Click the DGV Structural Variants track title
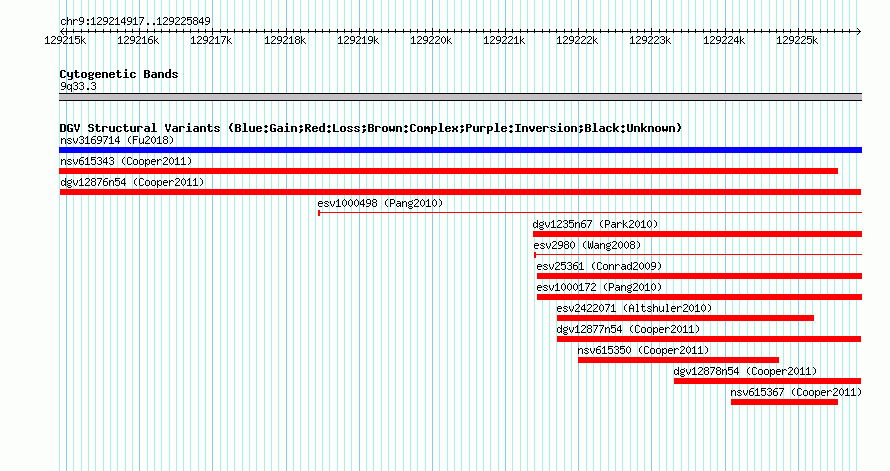The height and width of the screenshot is (471, 890). [x=371, y=128]
